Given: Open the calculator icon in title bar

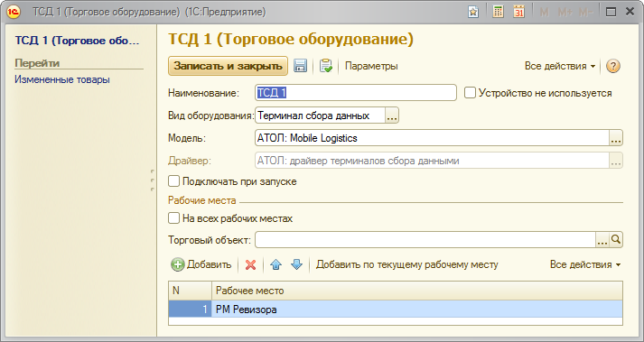Looking at the screenshot, I should pos(498,12).
